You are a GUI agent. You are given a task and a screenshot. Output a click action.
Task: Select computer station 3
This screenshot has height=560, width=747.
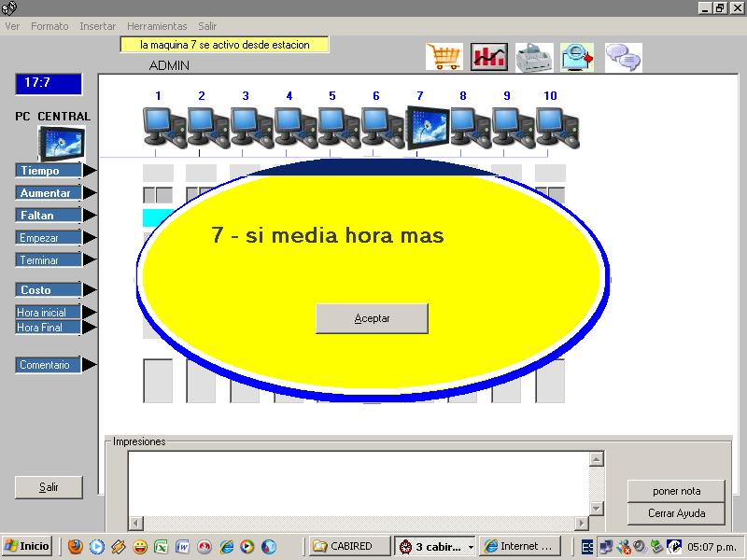tap(251, 128)
